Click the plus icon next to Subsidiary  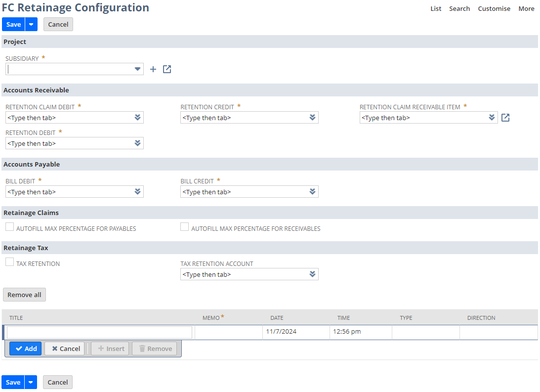pos(153,69)
